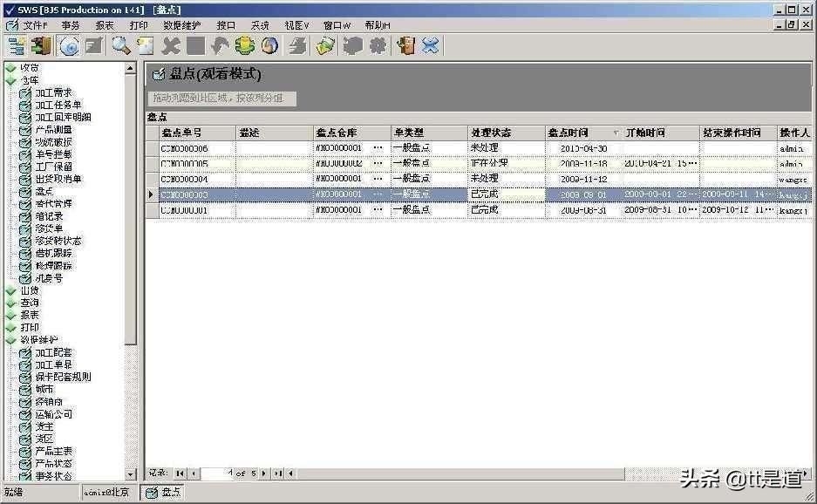The height and width of the screenshot is (504, 817).
Task: Click the green-arrow door toolbar icon
Action: (x=42, y=46)
